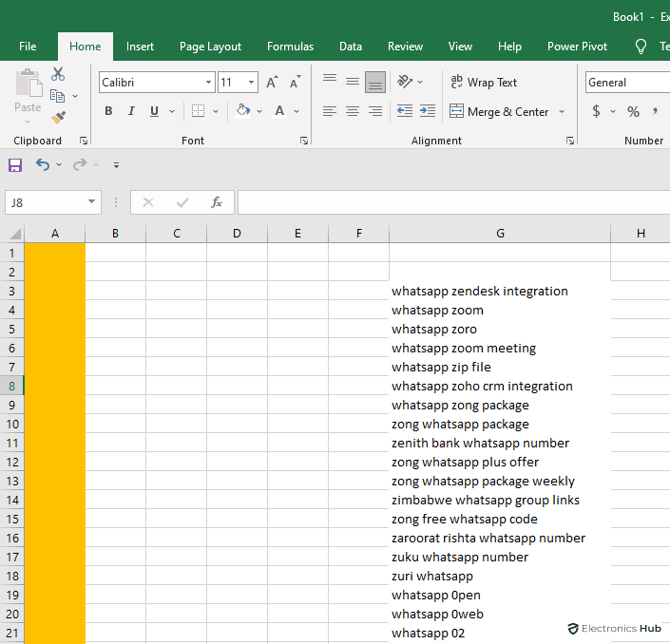
Task: Apply yellow Fill Color bucket
Action: click(x=243, y=111)
